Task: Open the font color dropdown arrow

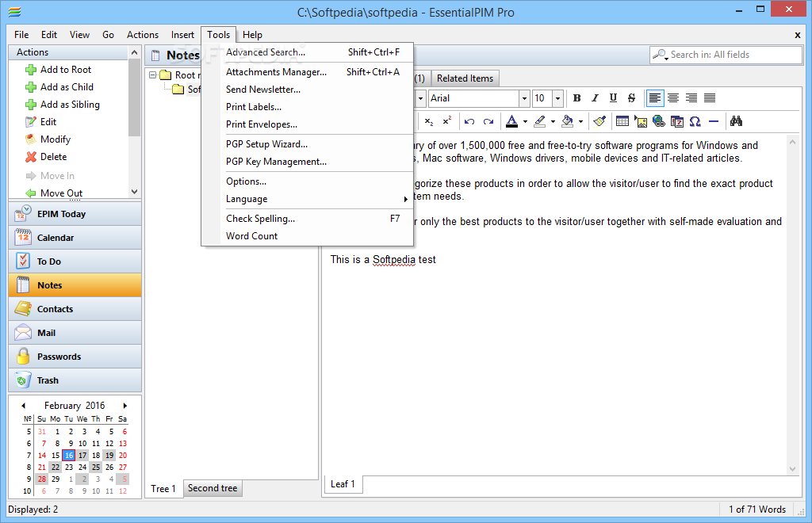Action: pos(525,122)
